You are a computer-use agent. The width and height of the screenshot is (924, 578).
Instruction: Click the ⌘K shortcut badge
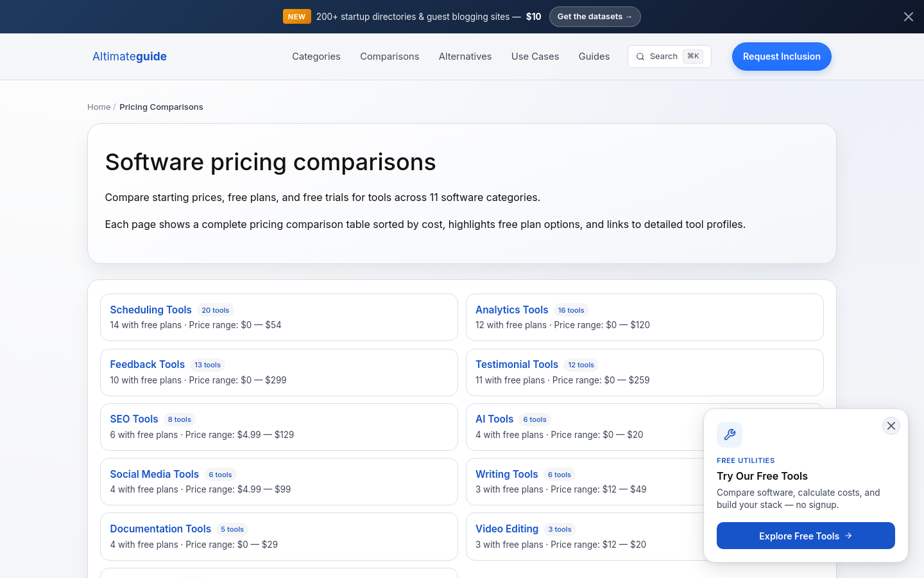coord(693,57)
